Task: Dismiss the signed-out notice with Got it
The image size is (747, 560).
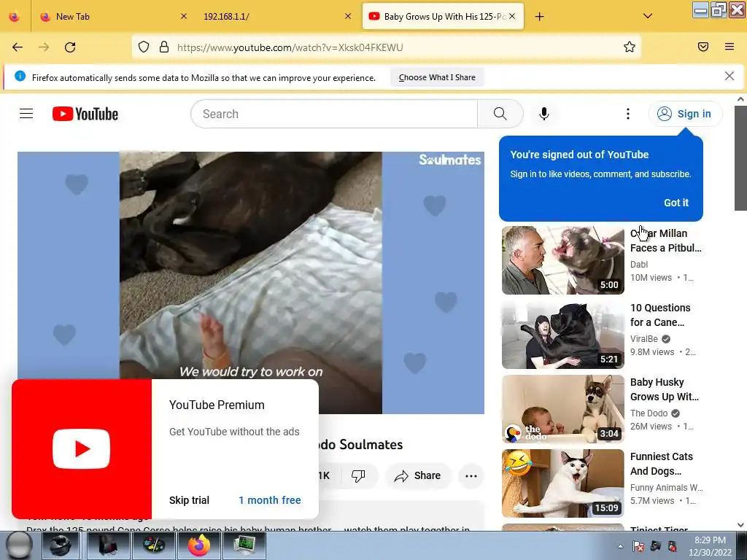Action: [x=676, y=203]
